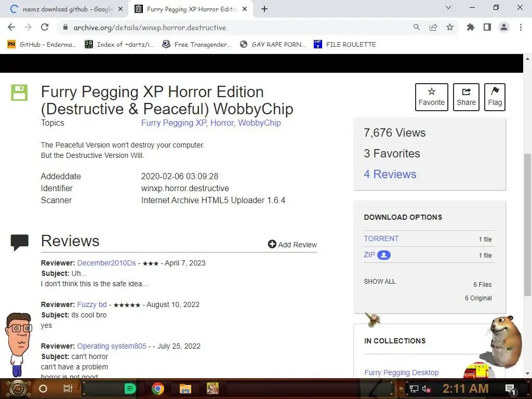The height and width of the screenshot is (399, 532).
Task: Open the Furry Pegging Desktop collection
Action: coord(402,373)
